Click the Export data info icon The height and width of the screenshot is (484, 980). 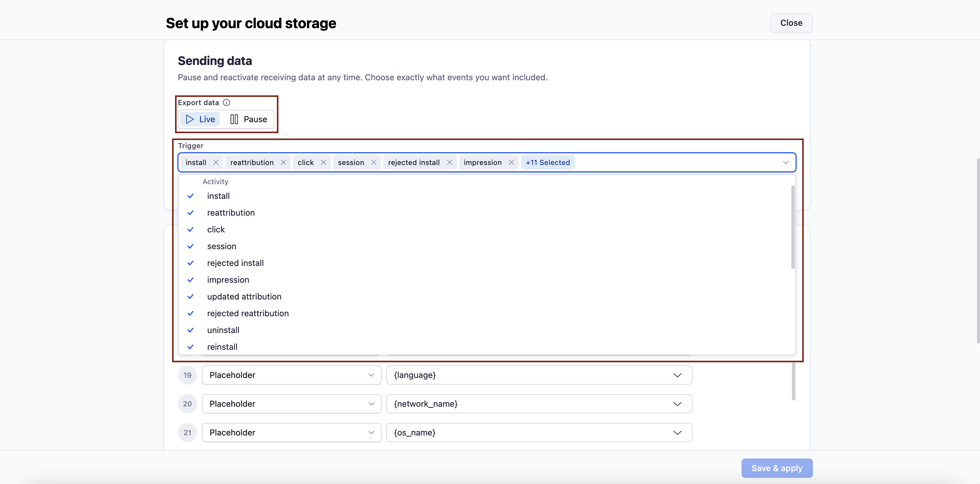(x=226, y=102)
